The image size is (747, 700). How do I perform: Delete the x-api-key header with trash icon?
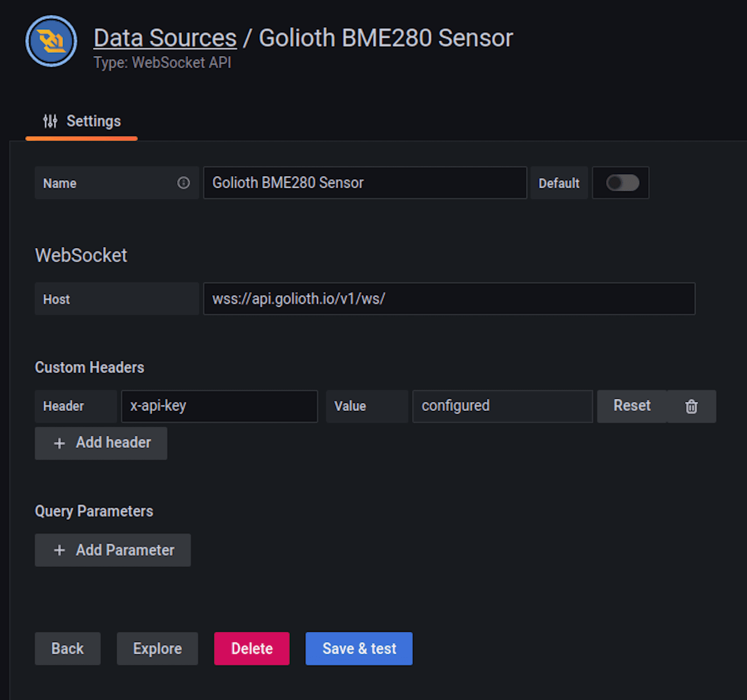(691, 407)
